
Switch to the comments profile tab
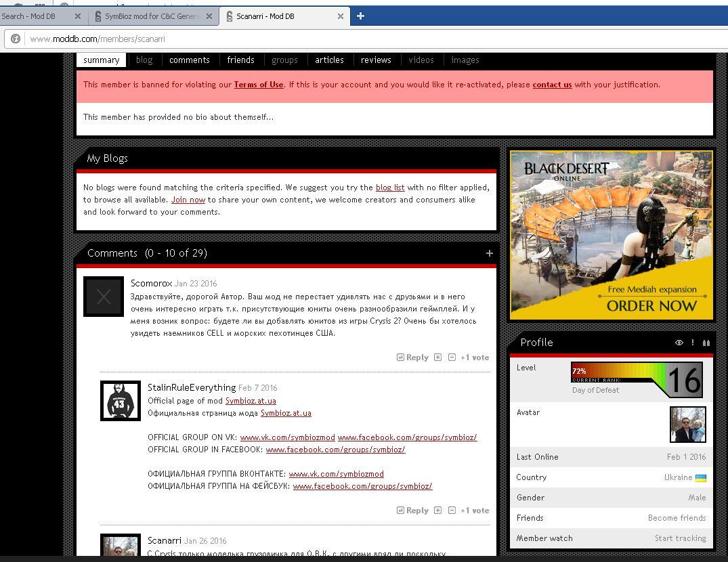click(x=189, y=60)
